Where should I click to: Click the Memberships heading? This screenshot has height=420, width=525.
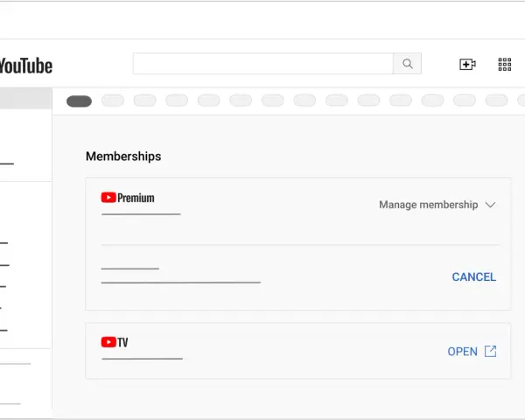click(x=123, y=157)
